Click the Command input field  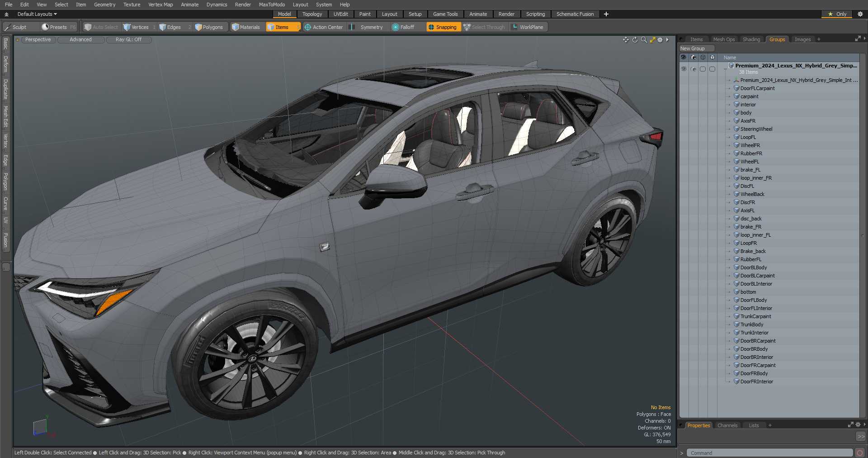[769, 453]
